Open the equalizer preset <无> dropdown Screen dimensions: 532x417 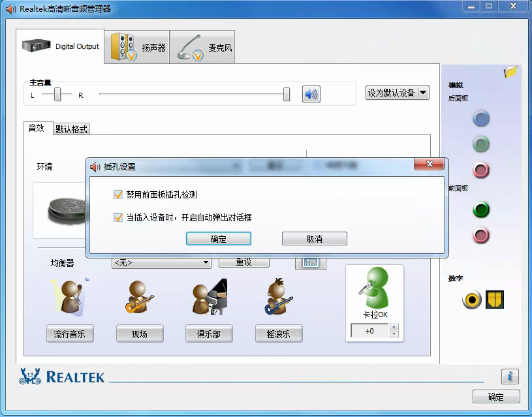[x=161, y=262]
